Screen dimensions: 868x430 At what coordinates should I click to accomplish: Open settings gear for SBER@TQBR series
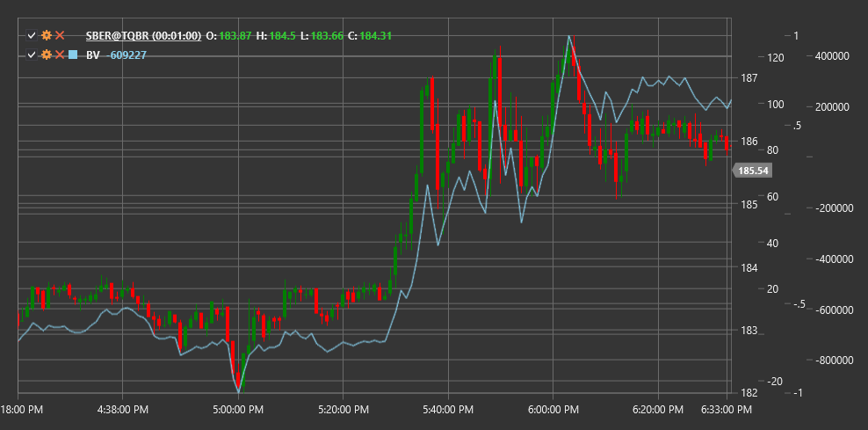47,36
